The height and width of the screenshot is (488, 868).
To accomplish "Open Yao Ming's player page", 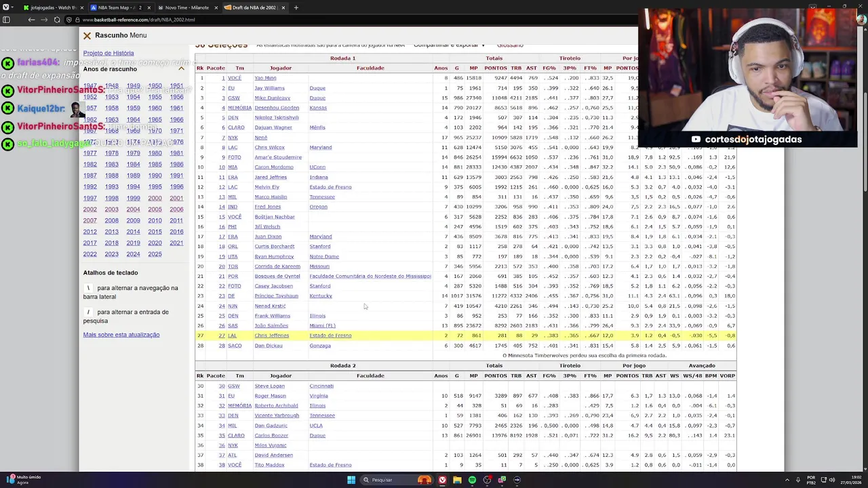I will pyautogui.click(x=265, y=78).
